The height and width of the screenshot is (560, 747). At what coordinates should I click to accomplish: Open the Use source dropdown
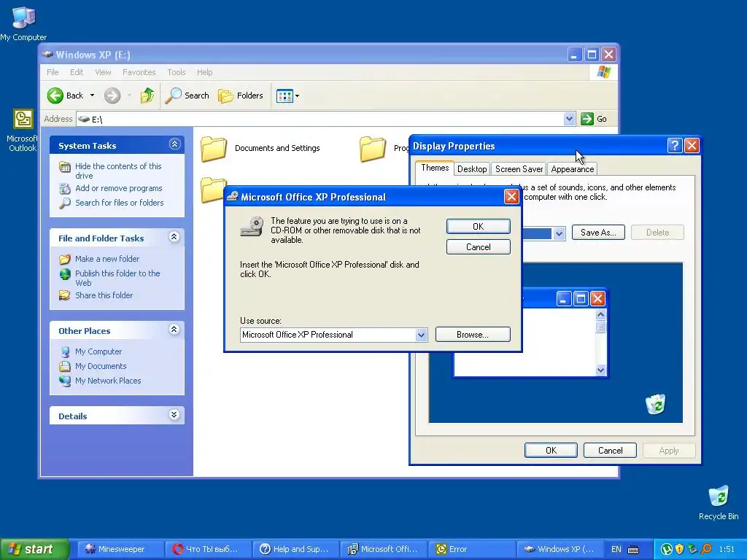pos(421,335)
